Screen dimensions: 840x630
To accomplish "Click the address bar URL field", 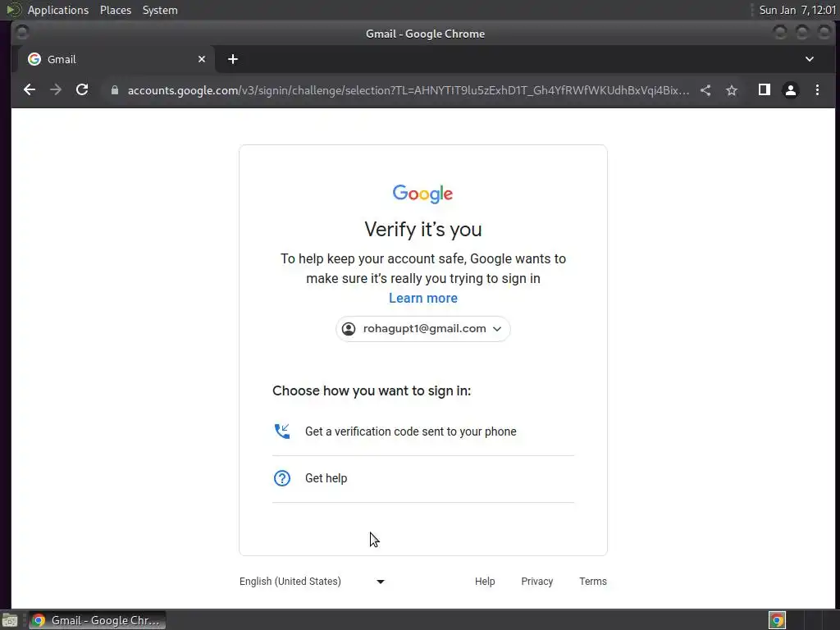I will pyautogui.click(x=409, y=90).
